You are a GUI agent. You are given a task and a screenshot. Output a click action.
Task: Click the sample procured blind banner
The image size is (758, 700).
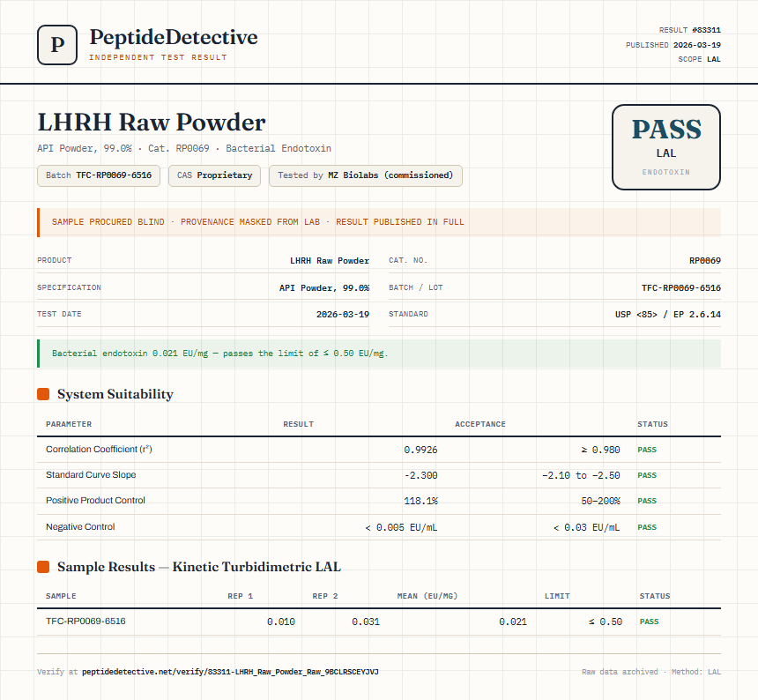point(379,222)
